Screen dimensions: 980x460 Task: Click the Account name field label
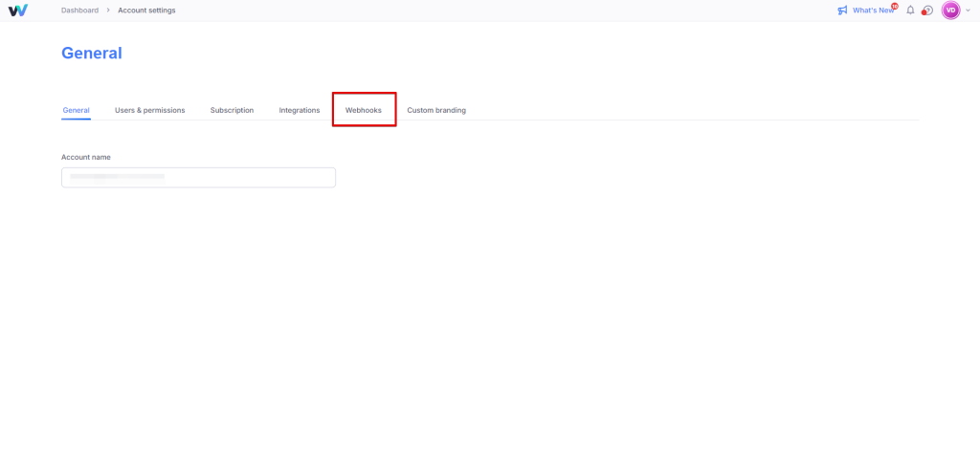(x=86, y=157)
